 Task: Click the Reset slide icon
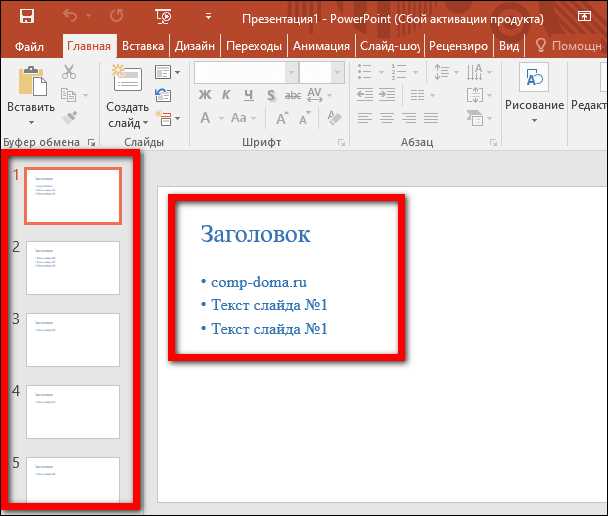pyautogui.click(x=163, y=95)
